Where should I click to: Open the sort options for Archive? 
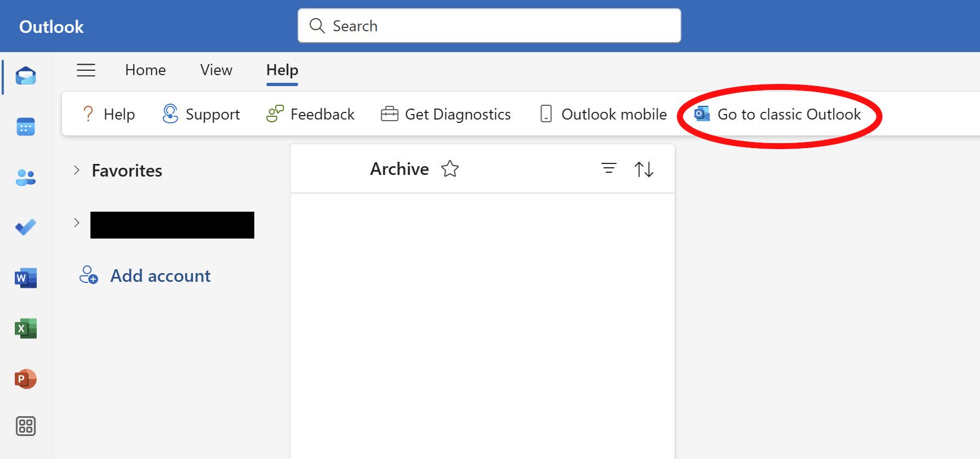(644, 169)
